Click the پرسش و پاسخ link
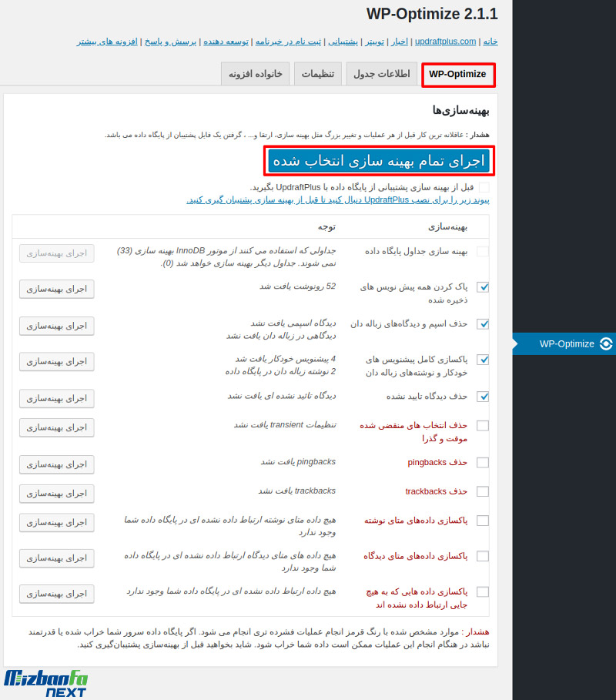Screen dimensions: 616x700 pyautogui.click(x=170, y=42)
